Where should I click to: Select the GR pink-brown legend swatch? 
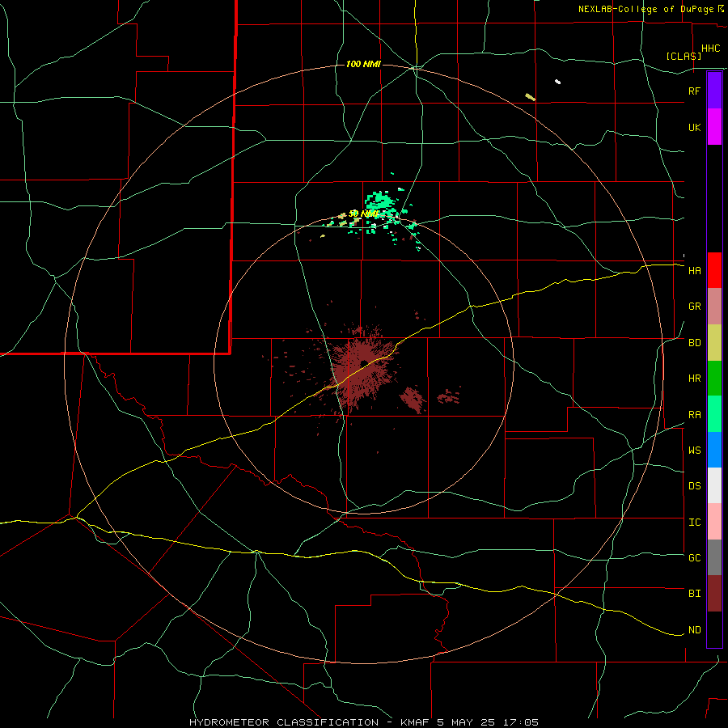pos(714,307)
